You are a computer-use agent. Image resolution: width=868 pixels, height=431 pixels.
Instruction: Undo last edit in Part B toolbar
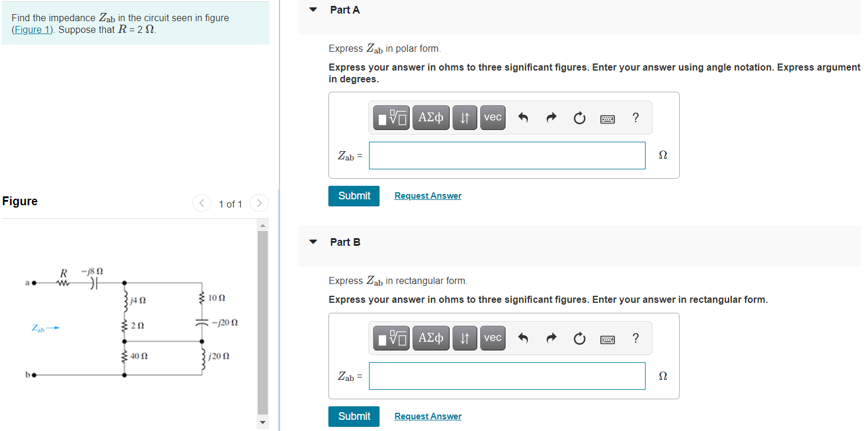[x=523, y=339]
